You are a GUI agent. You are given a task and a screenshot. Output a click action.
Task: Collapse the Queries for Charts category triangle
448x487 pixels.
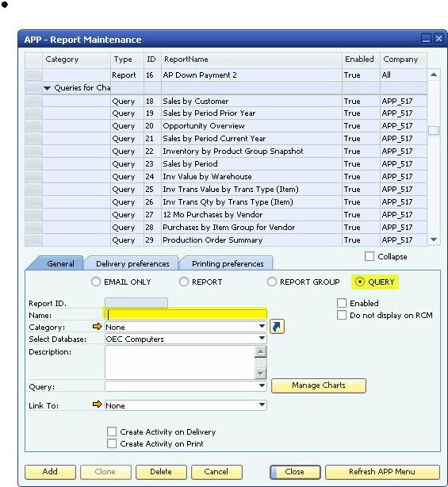[48, 88]
